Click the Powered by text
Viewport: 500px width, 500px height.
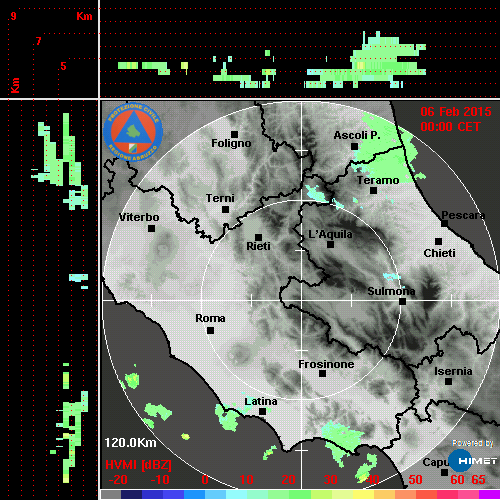(473, 443)
